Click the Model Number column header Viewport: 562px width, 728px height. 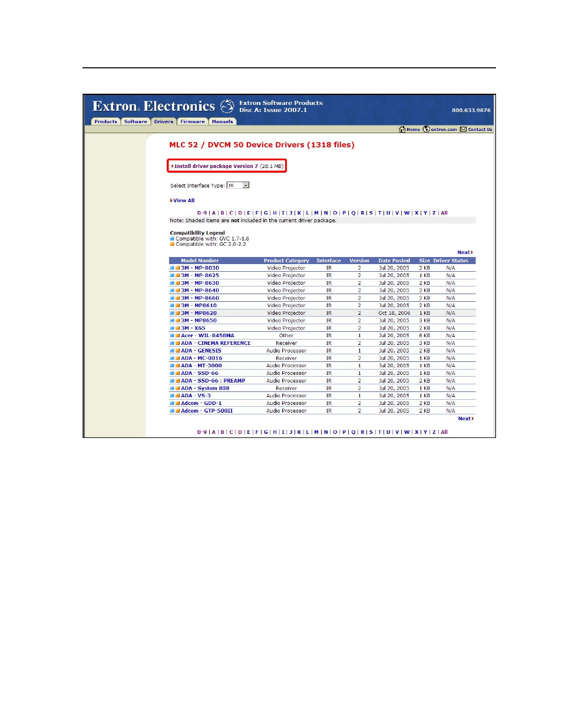click(200, 261)
